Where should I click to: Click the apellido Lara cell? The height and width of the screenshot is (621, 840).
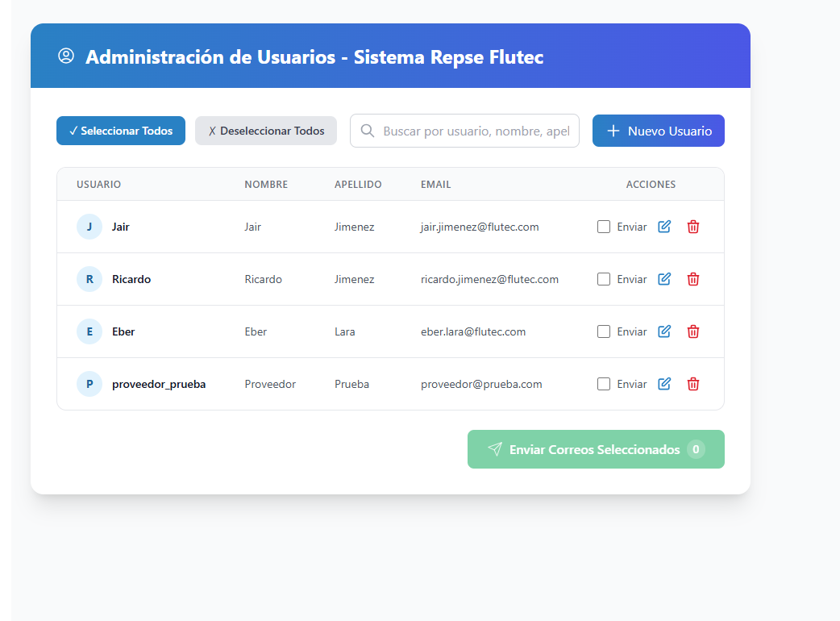click(x=344, y=331)
